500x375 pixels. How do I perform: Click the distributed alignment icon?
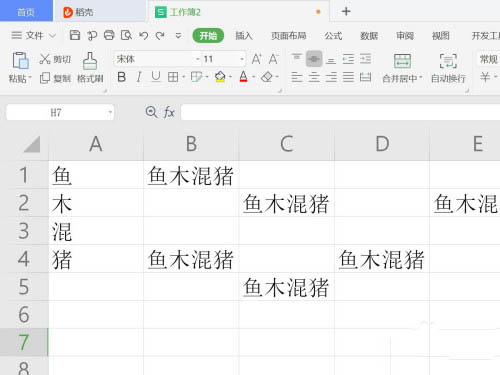click(x=366, y=77)
